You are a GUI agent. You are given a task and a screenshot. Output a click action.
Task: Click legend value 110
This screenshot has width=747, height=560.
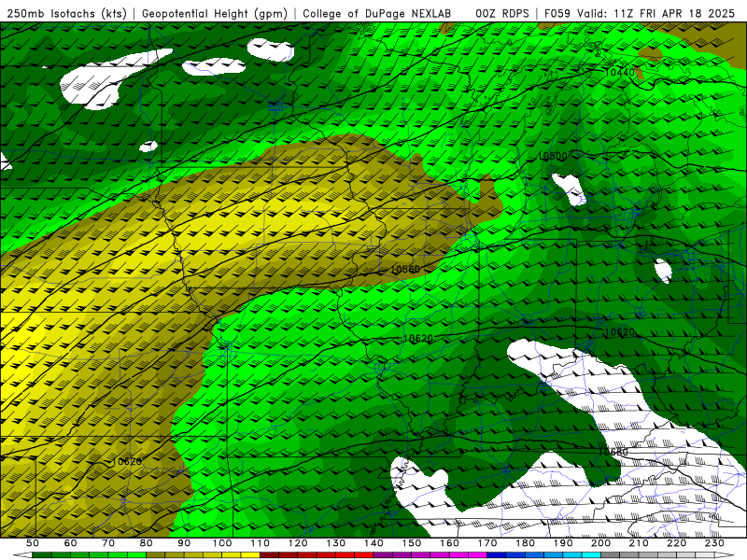click(x=261, y=543)
